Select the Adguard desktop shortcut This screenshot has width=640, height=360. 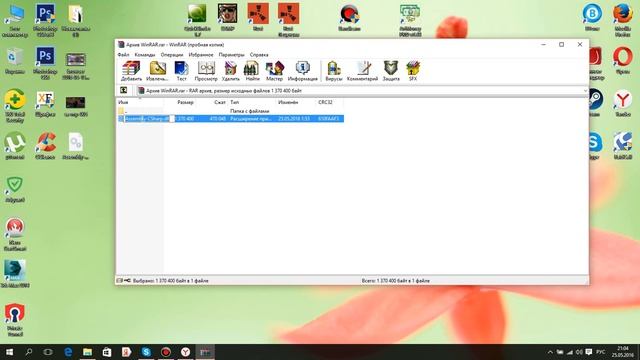pyautogui.click(x=15, y=189)
